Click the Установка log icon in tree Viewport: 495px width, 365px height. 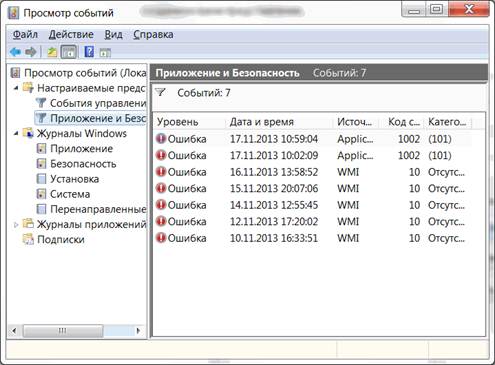(x=41, y=179)
